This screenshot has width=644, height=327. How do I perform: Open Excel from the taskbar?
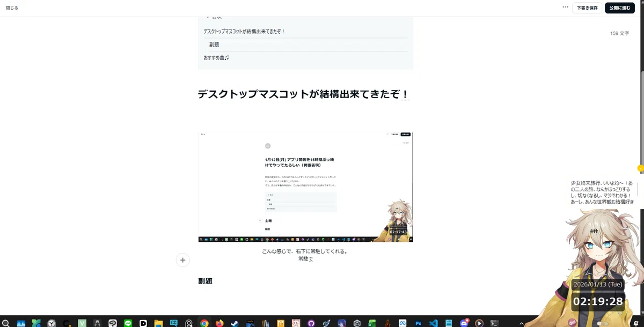pos(371,323)
